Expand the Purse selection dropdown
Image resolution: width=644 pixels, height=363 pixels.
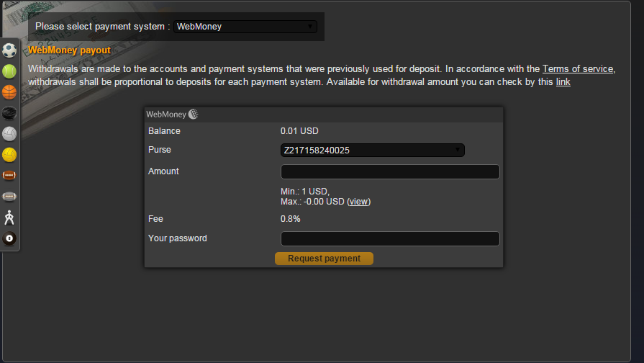(372, 150)
